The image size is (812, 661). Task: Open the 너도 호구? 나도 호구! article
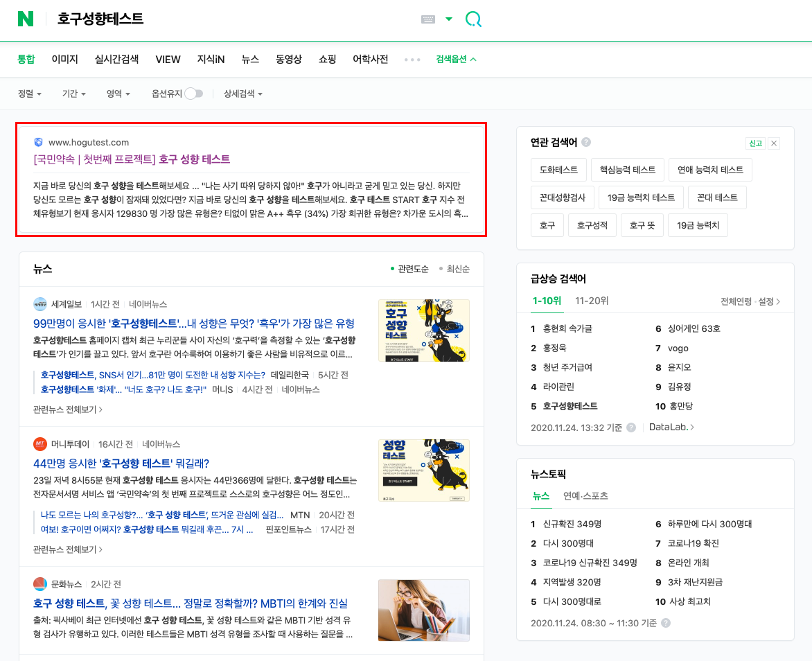tap(123, 389)
